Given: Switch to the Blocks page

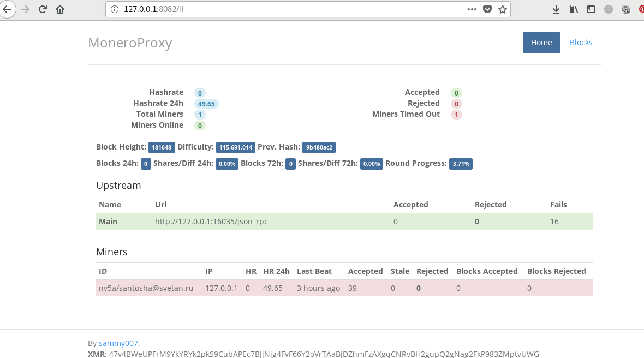Looking at the screenshot, I should pyautogui.click(x=581, y=42).
